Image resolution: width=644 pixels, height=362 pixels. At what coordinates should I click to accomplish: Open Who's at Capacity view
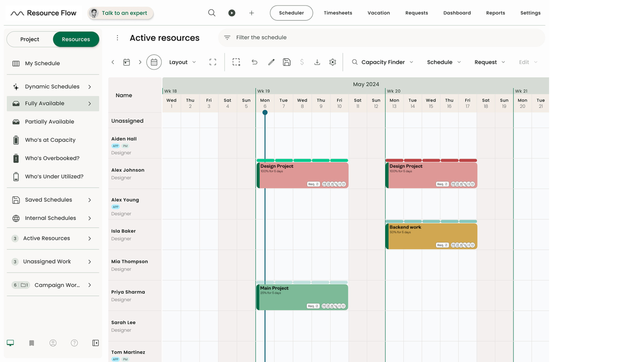point(53,140)
